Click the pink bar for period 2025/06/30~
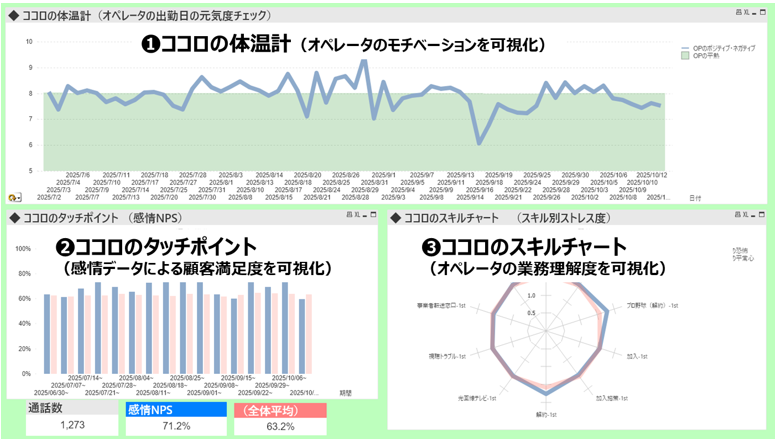This screenshot has height=440, width=776. [x=54, y=335]
